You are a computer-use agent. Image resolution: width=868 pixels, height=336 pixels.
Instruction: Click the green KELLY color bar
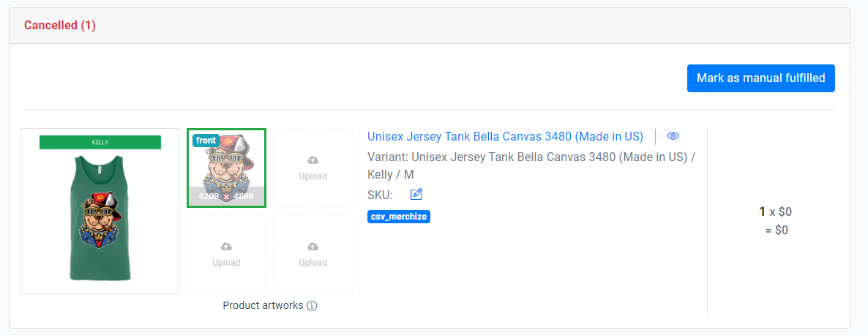click(x=100, y=142)
